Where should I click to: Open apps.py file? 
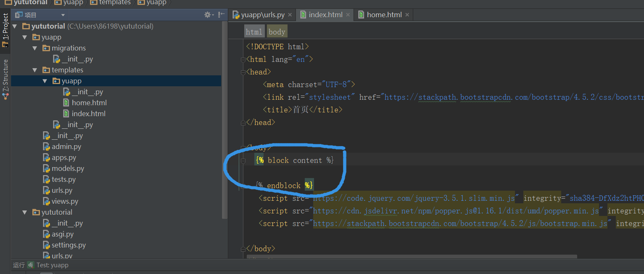pos(64,157)
